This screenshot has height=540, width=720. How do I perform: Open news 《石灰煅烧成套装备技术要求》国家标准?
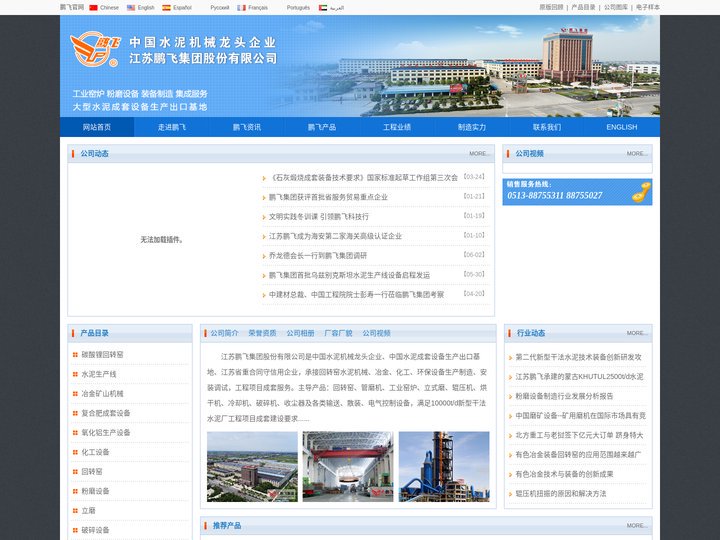[x=363, y=178]
